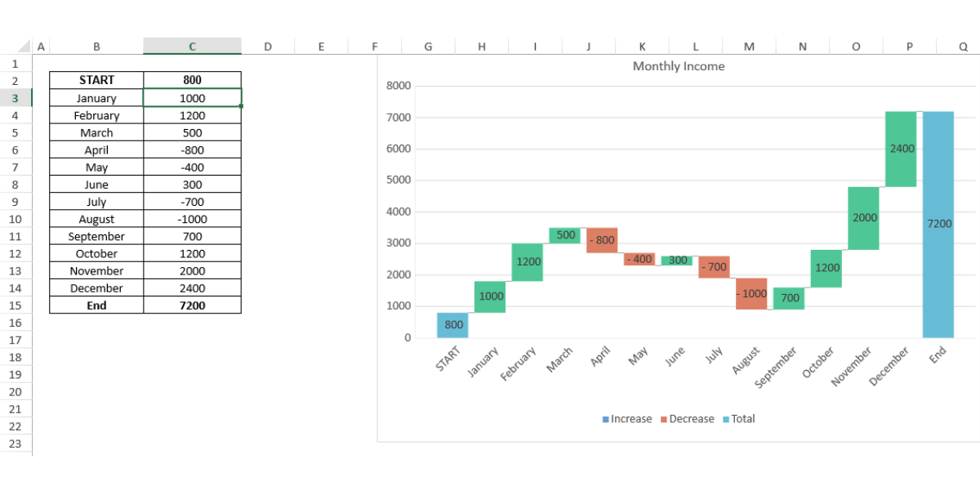Click the blue START bar labeled 800
The width and height of the screenshot is (980, 490).
[x=452, y=325]
